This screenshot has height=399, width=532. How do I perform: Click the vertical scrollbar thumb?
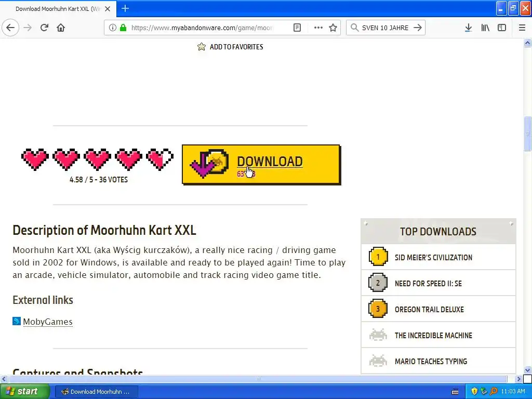[x=528, y=134]
